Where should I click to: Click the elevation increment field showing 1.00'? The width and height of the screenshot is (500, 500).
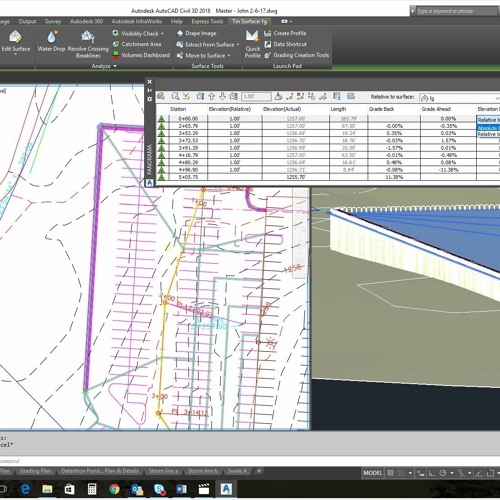pyautogui.click(x=256, y=96)
